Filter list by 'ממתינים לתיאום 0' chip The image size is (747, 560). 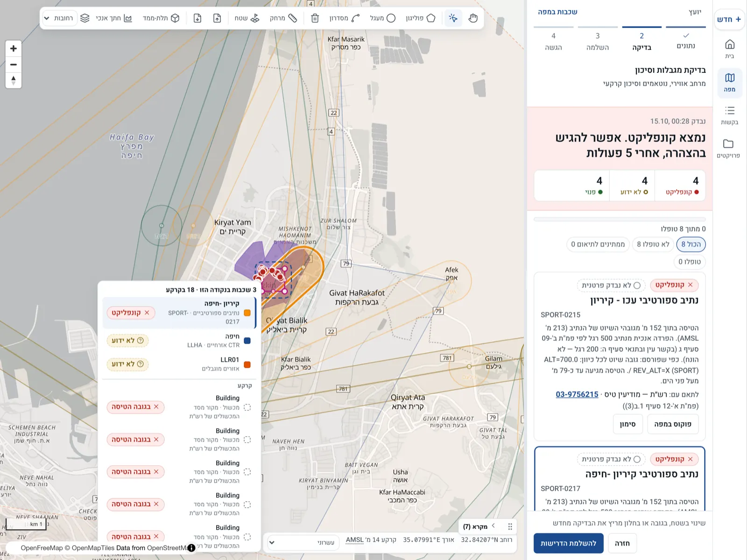point(598,244)
